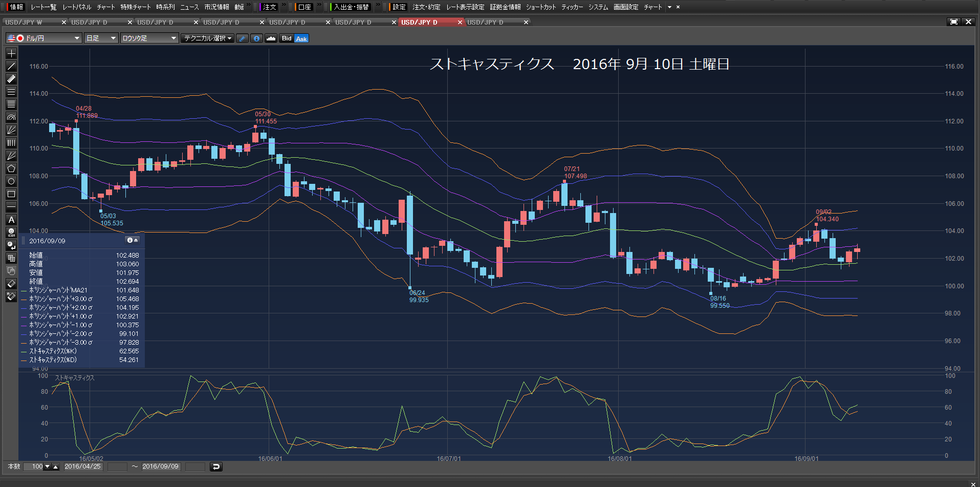Open the 市況情報 menu item

pyautogui.click(x=216, y=7)
